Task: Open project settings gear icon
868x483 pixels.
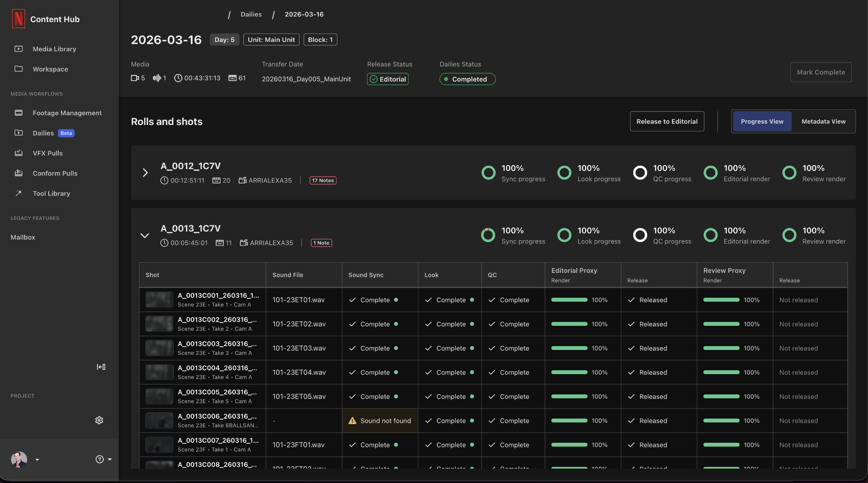Action: 99,420
